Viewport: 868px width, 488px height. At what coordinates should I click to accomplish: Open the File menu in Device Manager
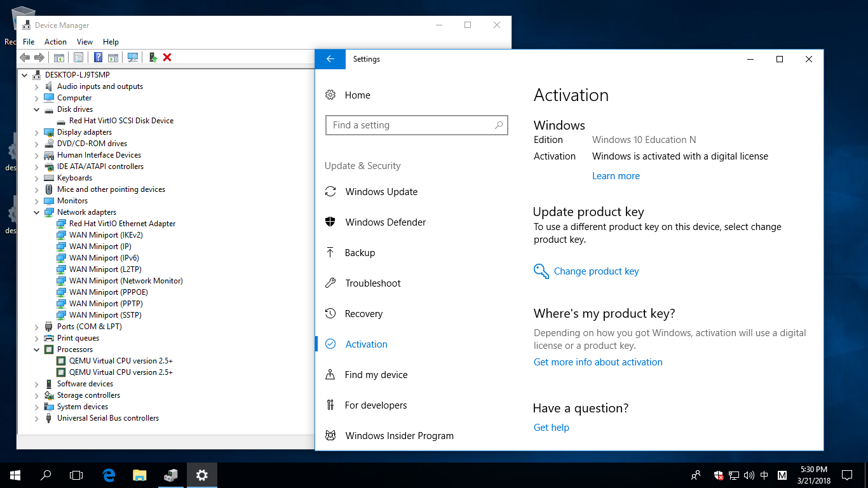29,42
